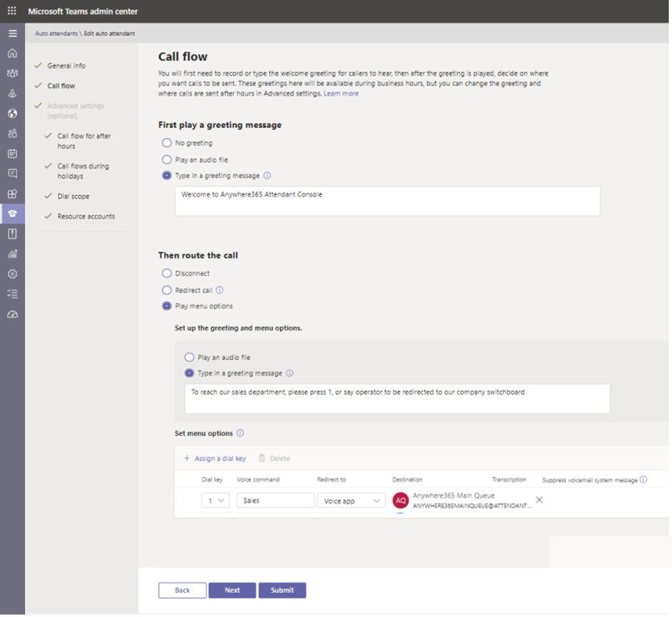This screenshot has width=672, height=617.
Task: Open the Dial key dropdown showing 1
Action: point(215,500)
